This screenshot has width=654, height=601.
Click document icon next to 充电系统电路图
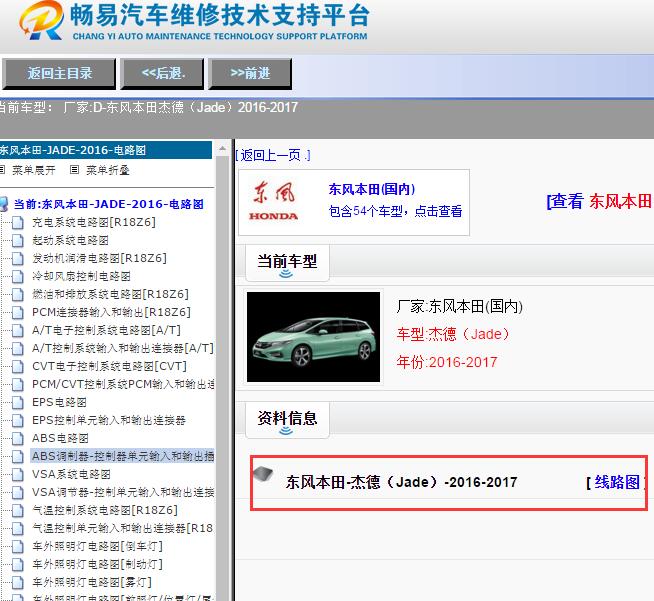coord(18,223)
